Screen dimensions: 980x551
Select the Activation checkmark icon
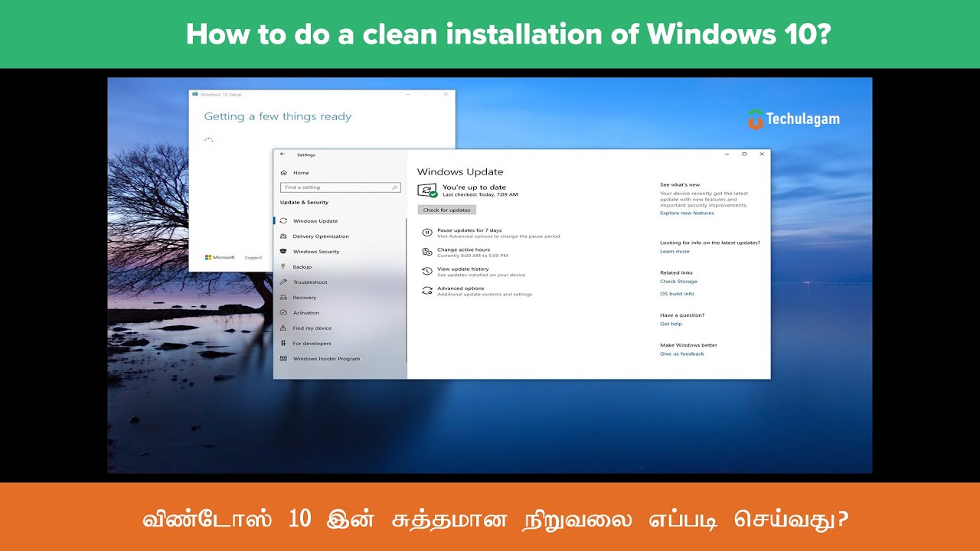tap(283, 312)
